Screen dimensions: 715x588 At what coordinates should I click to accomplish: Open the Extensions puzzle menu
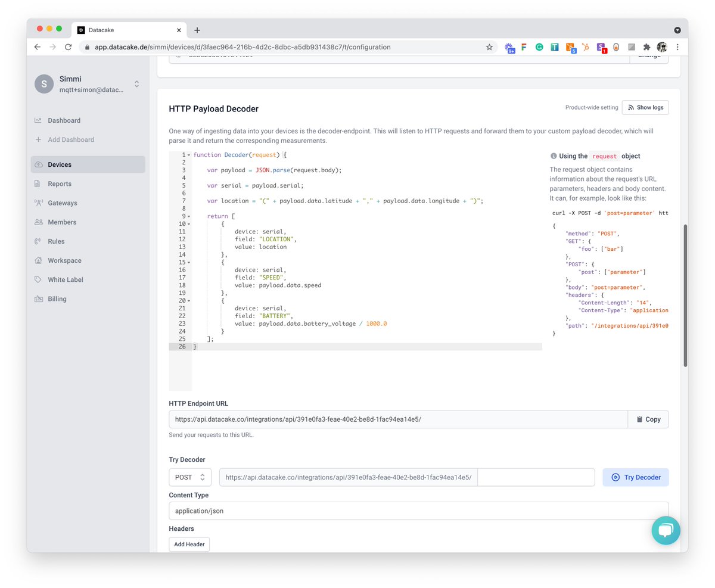(x=646, y=47)
